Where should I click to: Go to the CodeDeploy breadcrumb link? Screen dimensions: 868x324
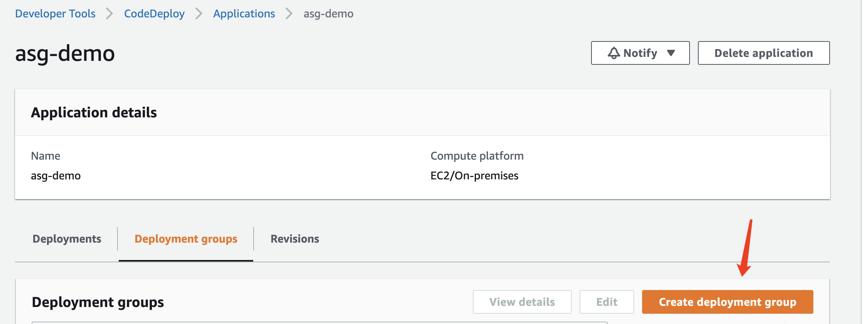coord(154,14)
